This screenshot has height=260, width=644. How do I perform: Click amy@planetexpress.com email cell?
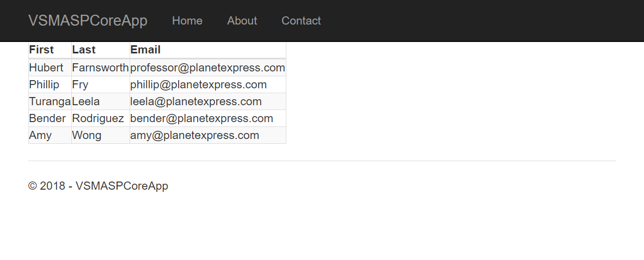pos(194,136)
